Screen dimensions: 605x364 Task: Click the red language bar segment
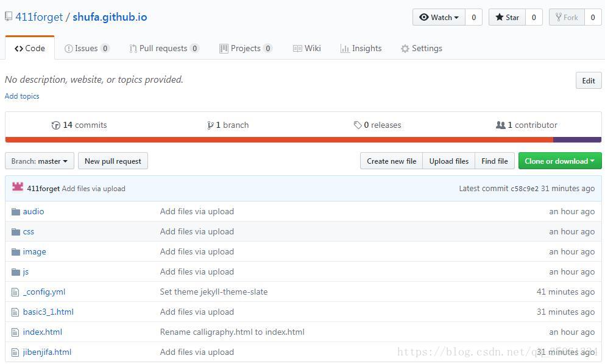[279, 139]
